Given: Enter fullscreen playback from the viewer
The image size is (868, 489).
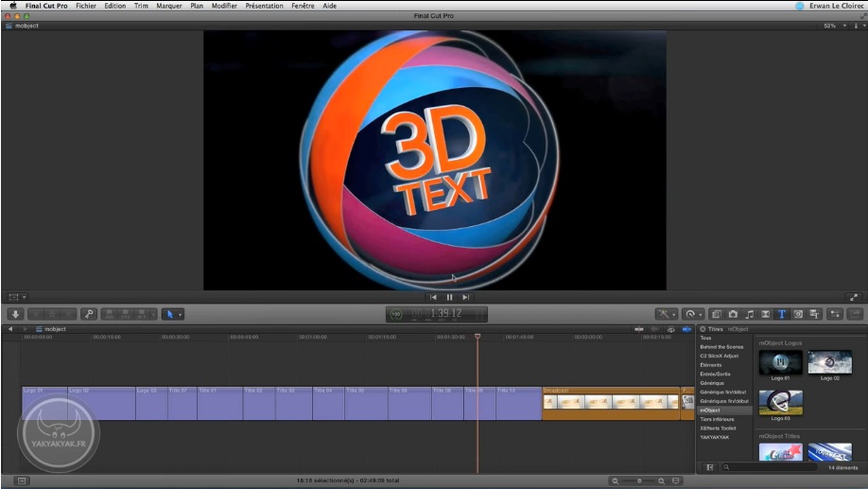Looking at the screenshot, I should click(x=854, y=297).
